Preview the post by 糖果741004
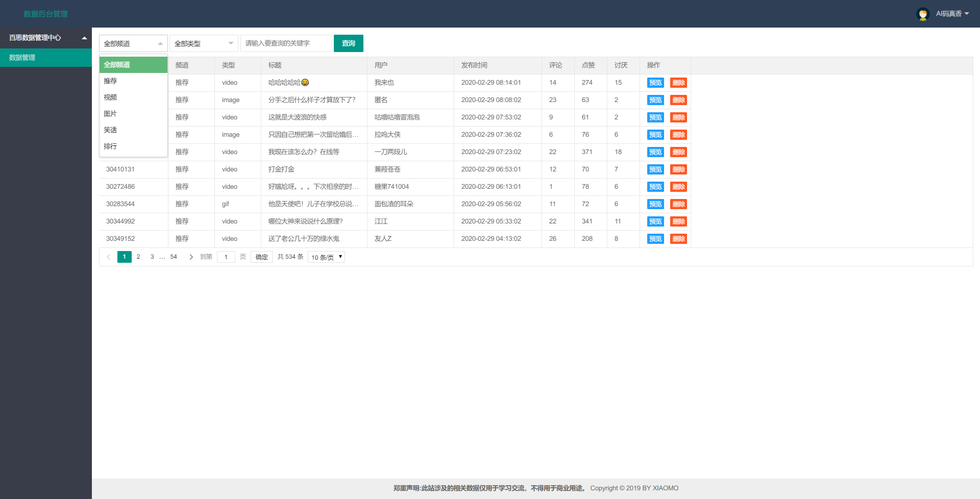 [x=655, y=187]
